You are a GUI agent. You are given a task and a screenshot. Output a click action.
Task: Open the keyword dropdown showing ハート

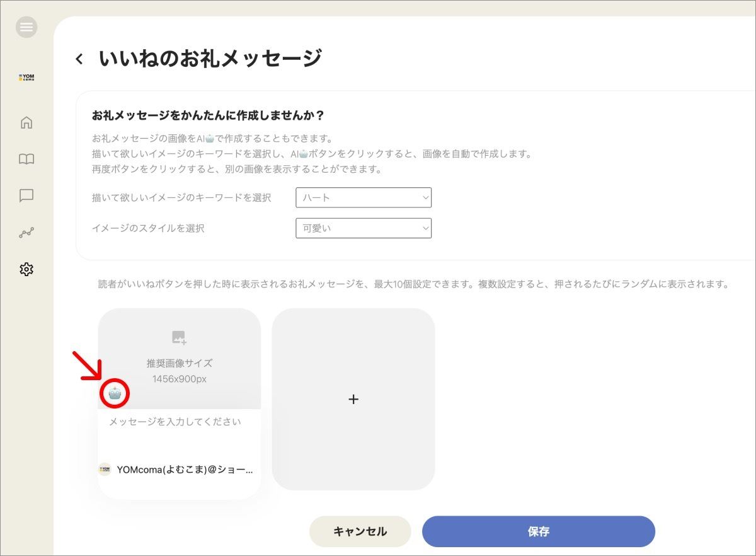click(364, 197)
